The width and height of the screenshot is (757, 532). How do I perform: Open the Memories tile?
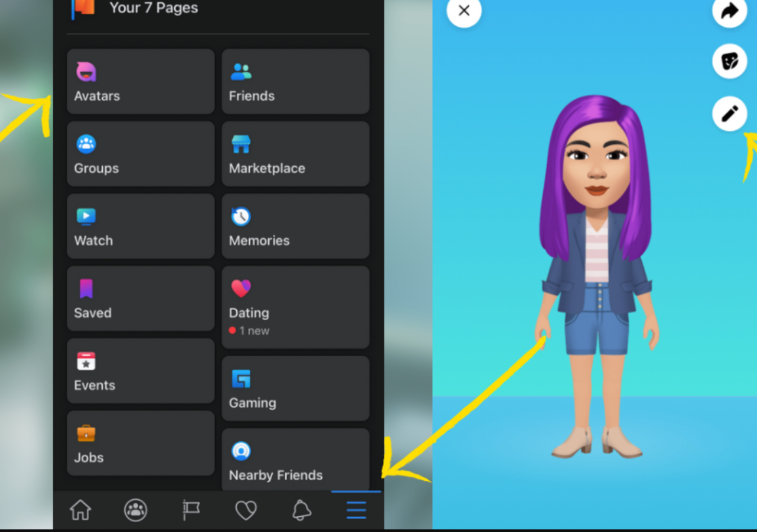[295, 226]
